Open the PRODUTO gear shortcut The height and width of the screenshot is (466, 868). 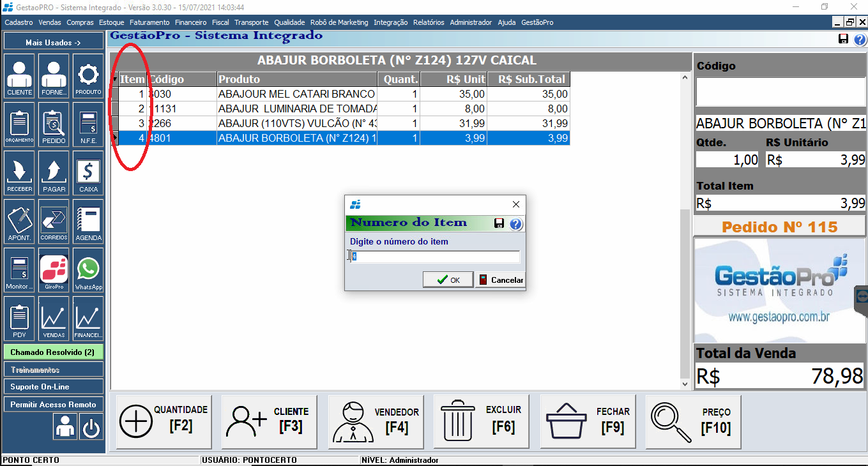pos(88,75)
